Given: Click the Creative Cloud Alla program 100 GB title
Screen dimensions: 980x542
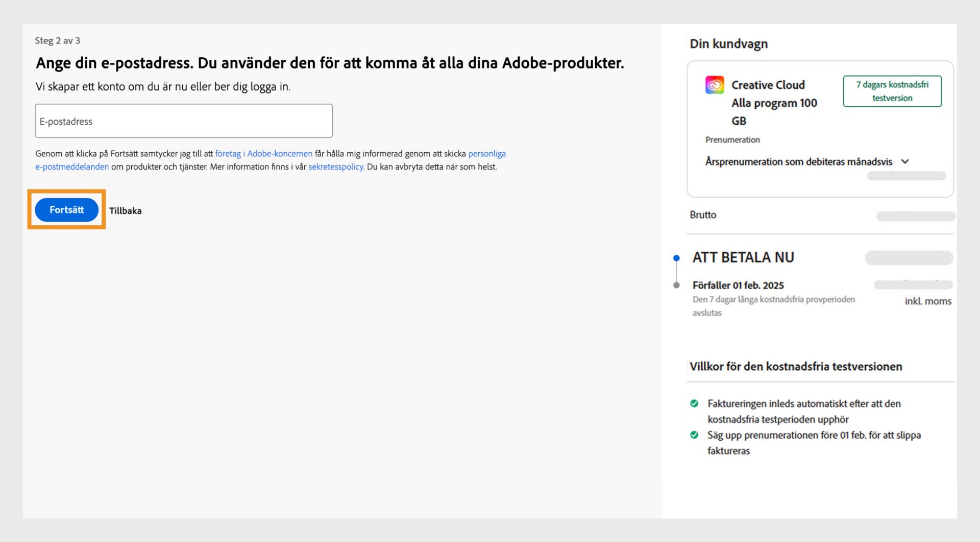Looking at the screenshot, I should (x=774, y=103).
